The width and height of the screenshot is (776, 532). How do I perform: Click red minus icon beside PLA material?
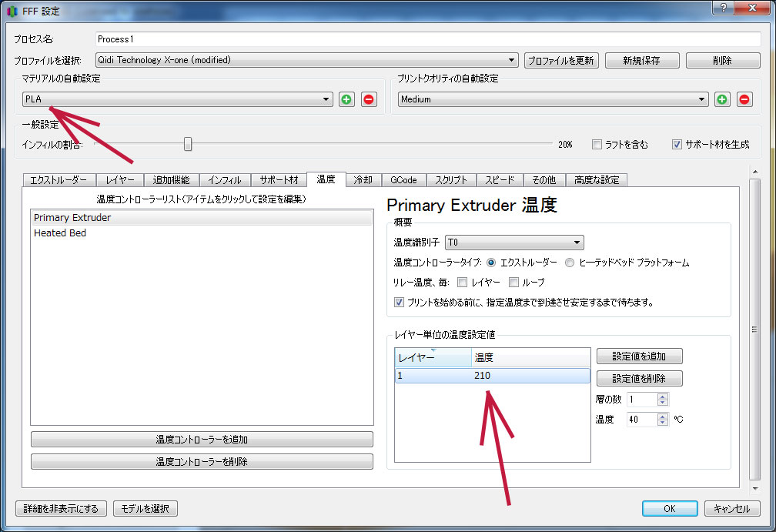click(x=369, y=99)
